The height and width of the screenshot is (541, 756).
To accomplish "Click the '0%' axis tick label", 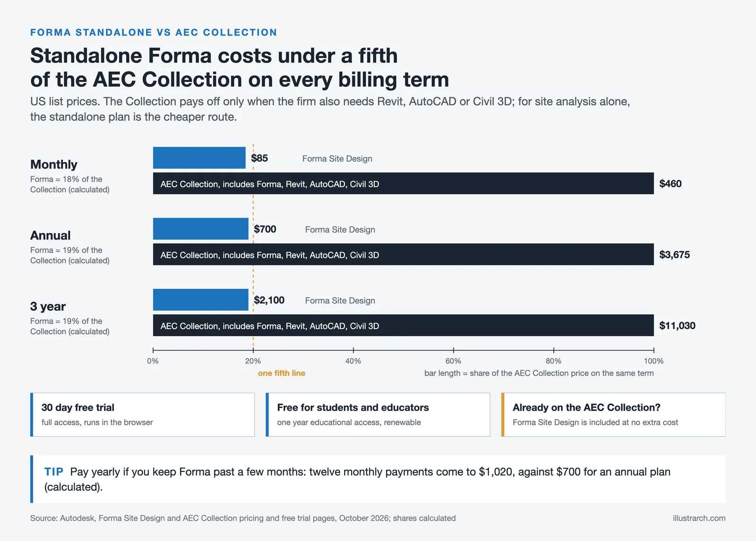I will [153, 361].
